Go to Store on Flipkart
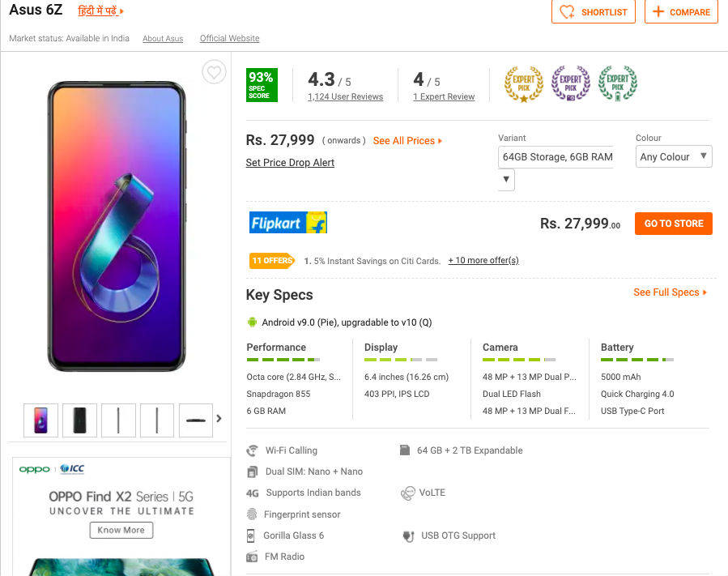The width and height of the screenshot is (728, 576). click(x=674, y=224)
